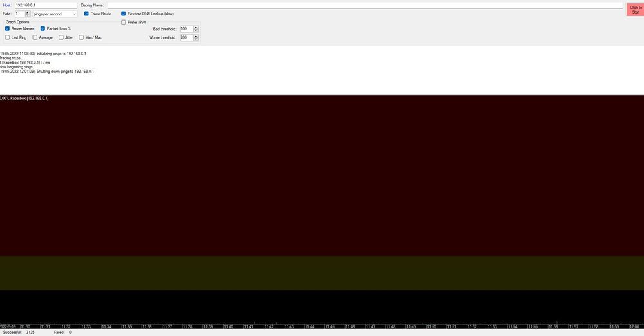This screenshot has width=644, height=336.
Task: Enable the Last Ping checkbox
Action: pyautogui.click(x=7, y=37)
